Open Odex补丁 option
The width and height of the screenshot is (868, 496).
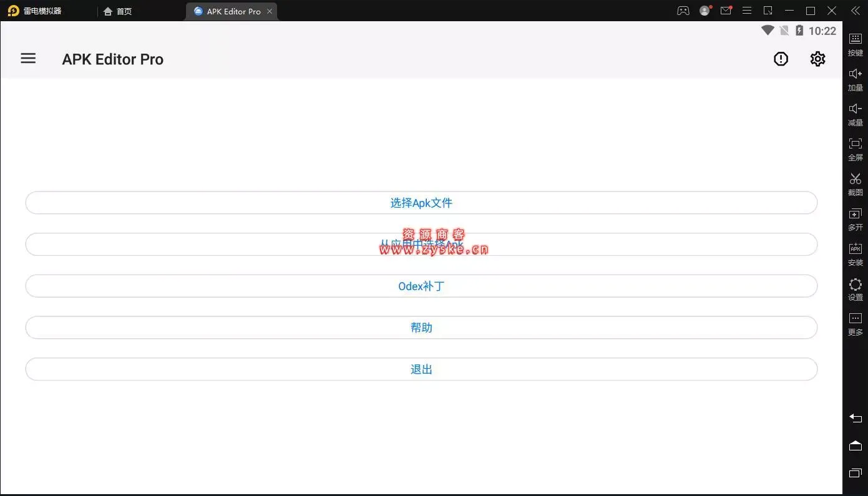pos(421,286)
